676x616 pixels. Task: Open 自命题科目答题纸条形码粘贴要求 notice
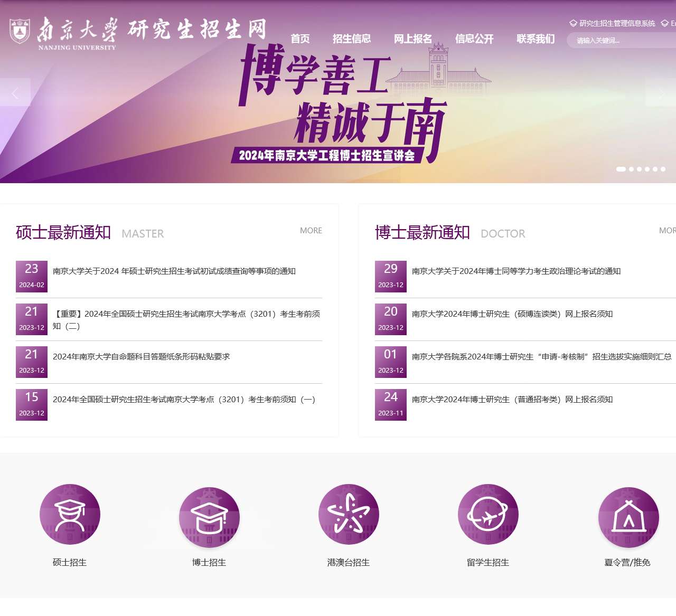[142, 357]
